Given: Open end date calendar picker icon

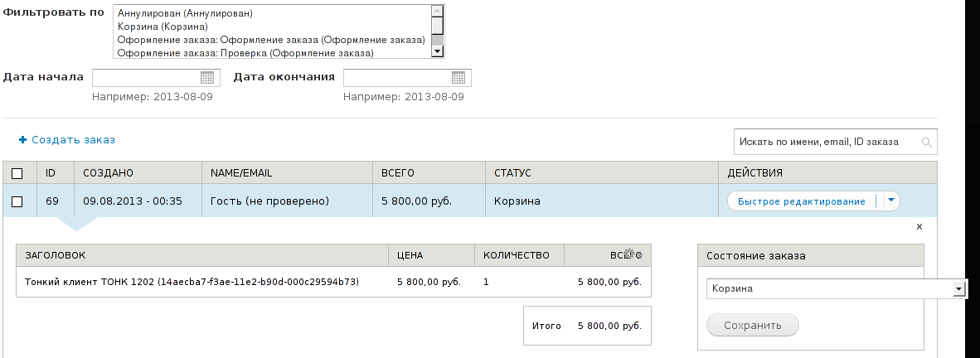Looking at the screenshot, I should [x=458, y=77].
